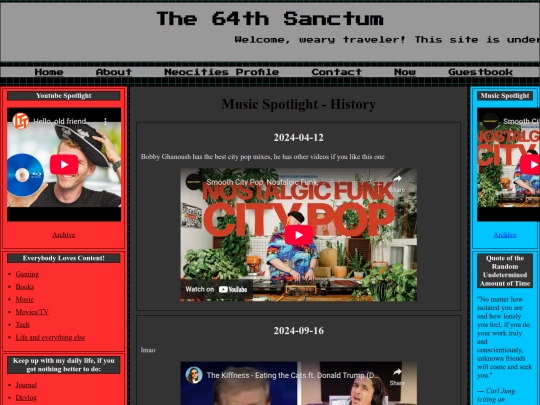Click The 64th Sanctum site title

coord(270,19)
